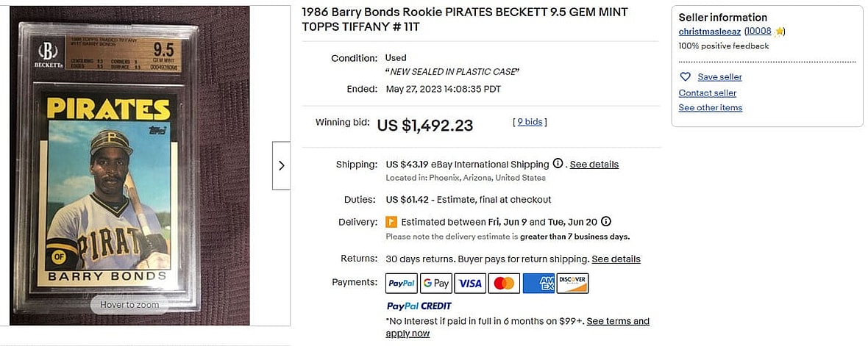The image size is (868, 346).
Task: Click info icon next to eBay International Shipping
Action: point(558,164)
